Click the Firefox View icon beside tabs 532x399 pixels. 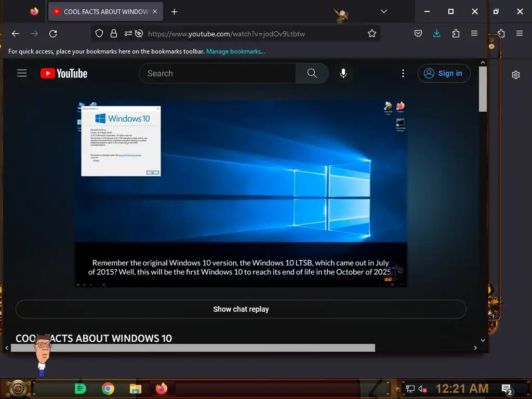tap(34, 11)
